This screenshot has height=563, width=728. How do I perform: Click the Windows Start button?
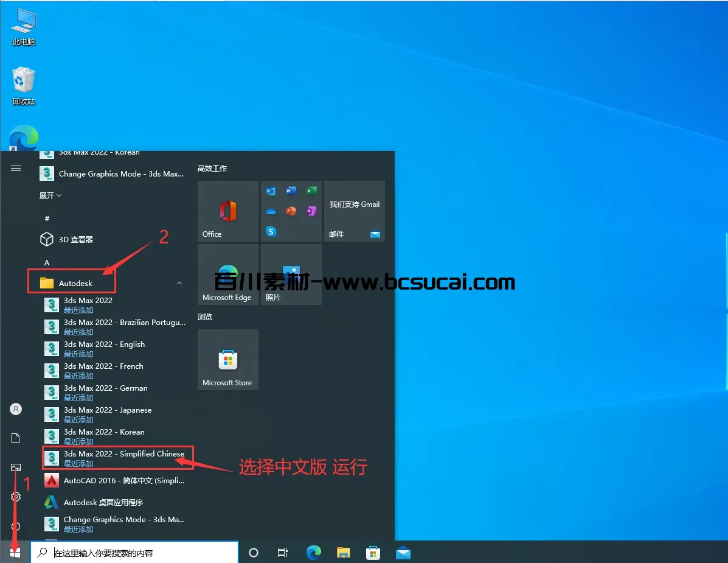[x=15, y=552]
